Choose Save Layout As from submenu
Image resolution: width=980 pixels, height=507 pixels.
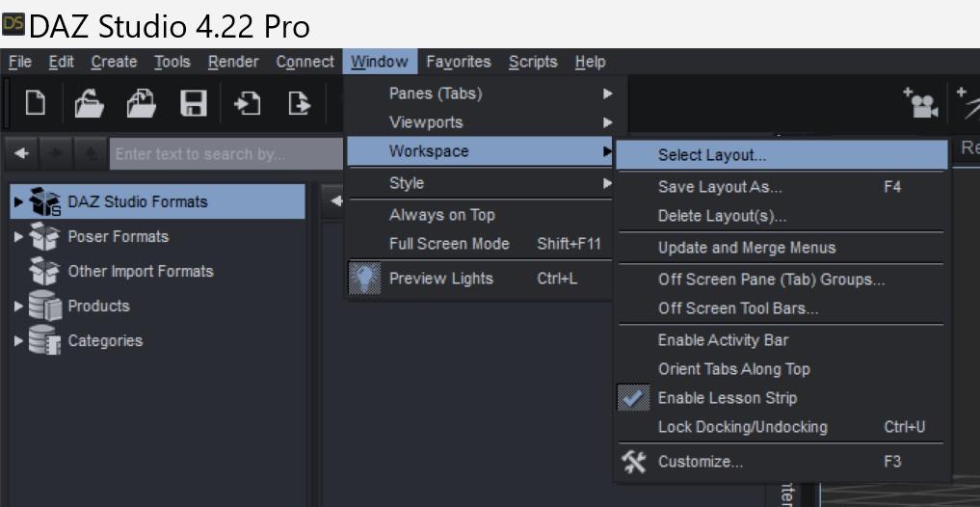point(720,187)
